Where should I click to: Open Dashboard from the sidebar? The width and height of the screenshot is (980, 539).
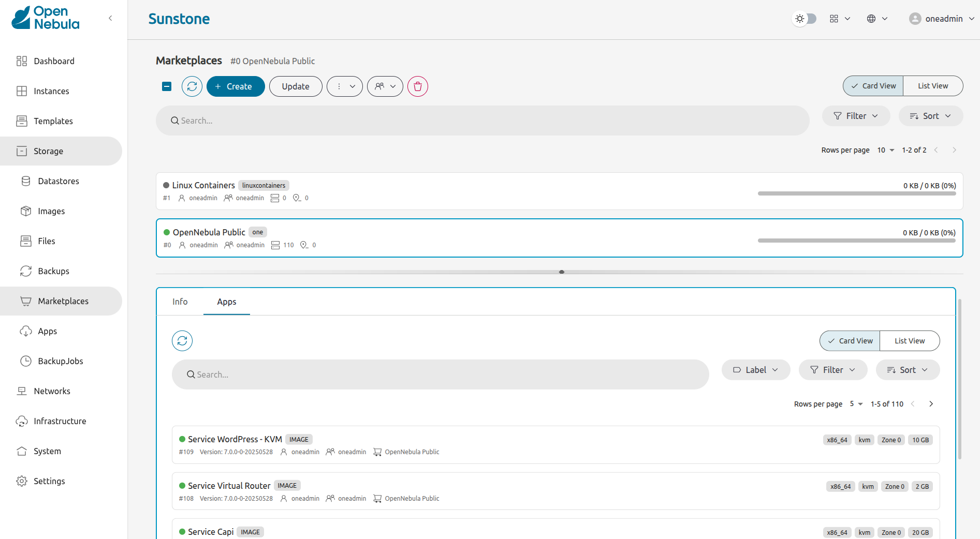(61, 61)
